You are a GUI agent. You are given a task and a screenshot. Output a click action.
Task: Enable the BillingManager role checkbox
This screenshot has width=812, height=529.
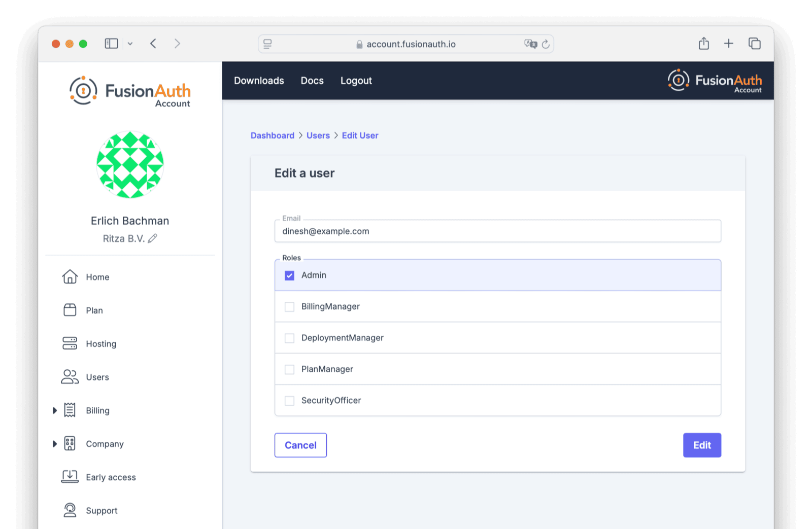(289, 307)
